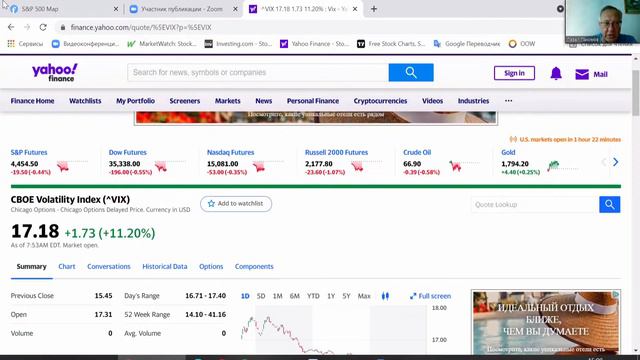The height and width of the screenshot is (360, 640).
Task: Click Add to watchlist button
Action: 236,204
